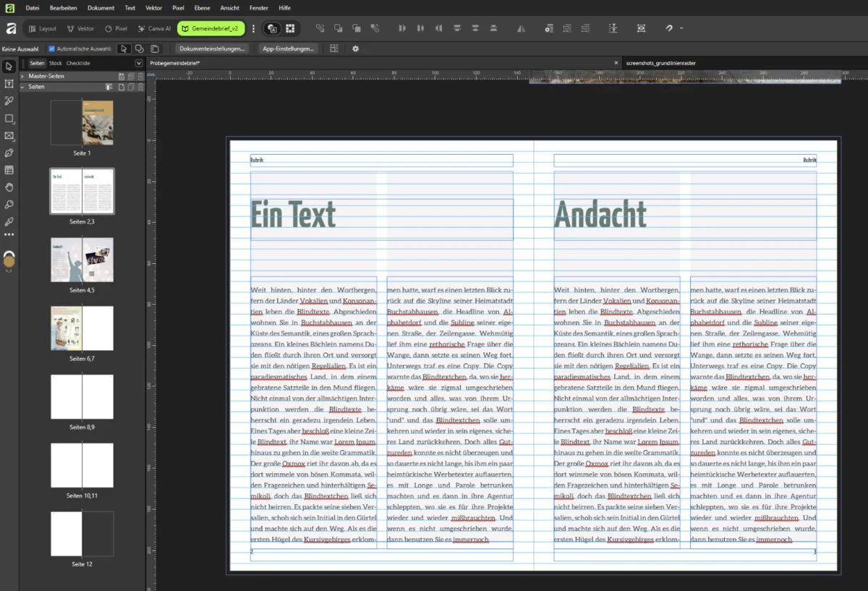This screenshot has height=591, width=868.
Task: Click align right icon in top toolbar
Action: tap(438, 28)
